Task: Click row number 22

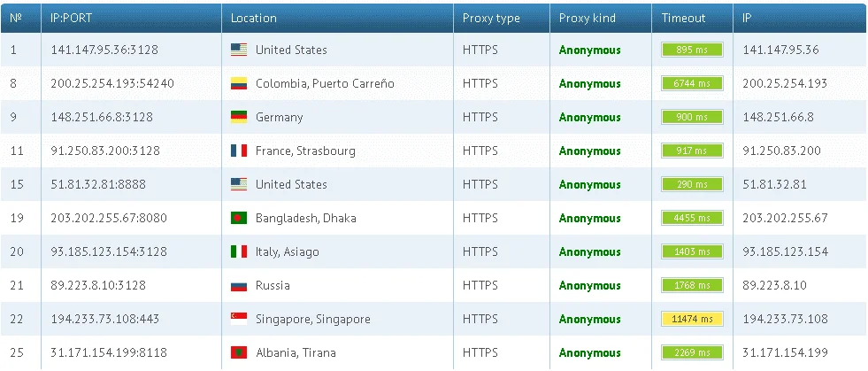Action: tap(17, 319)
